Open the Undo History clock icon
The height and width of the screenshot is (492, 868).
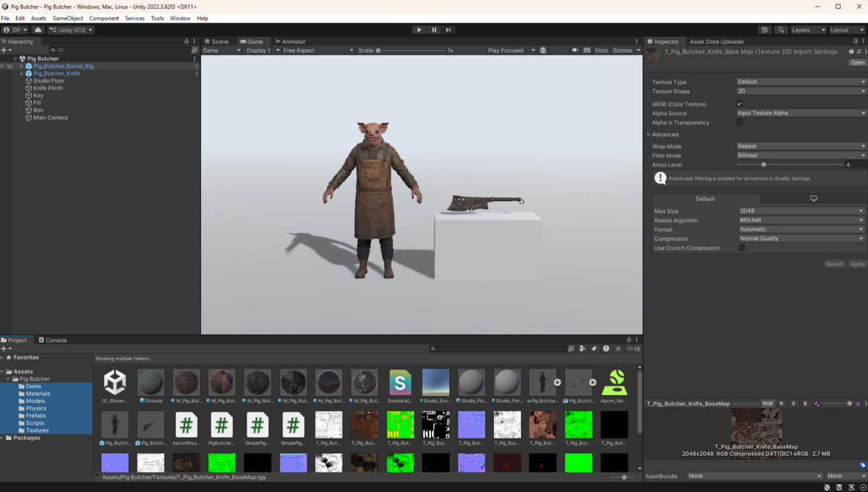coord(765,30)
